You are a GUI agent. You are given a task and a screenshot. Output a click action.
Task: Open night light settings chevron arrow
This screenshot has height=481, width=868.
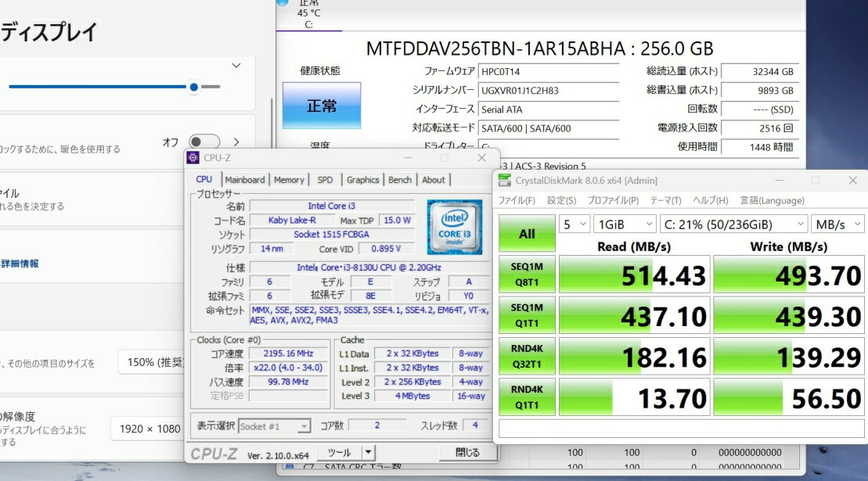(236, 142)
